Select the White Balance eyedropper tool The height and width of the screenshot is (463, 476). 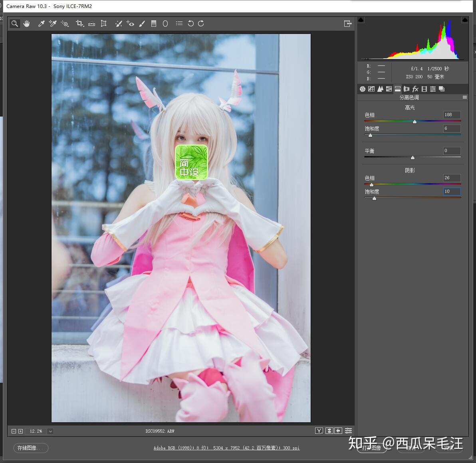[x=41, y=24]
